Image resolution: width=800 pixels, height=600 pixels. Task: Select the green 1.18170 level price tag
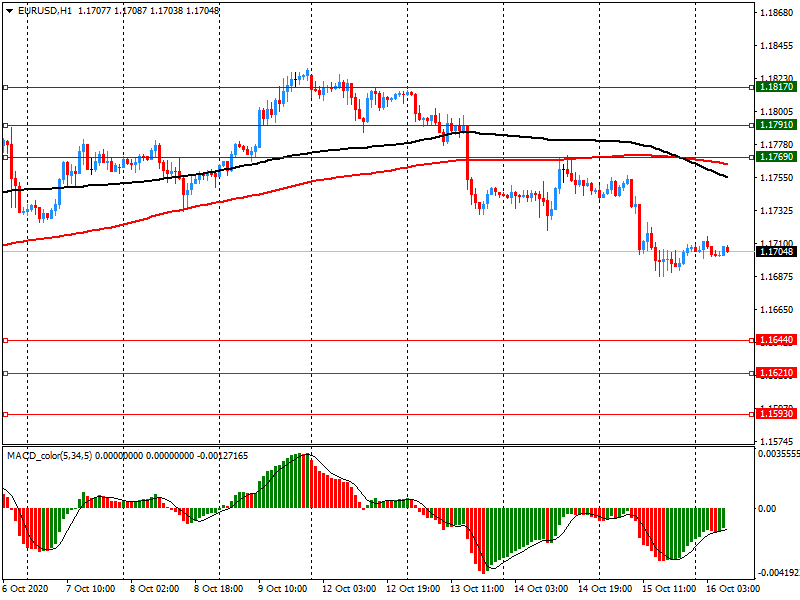click(776, 87)
